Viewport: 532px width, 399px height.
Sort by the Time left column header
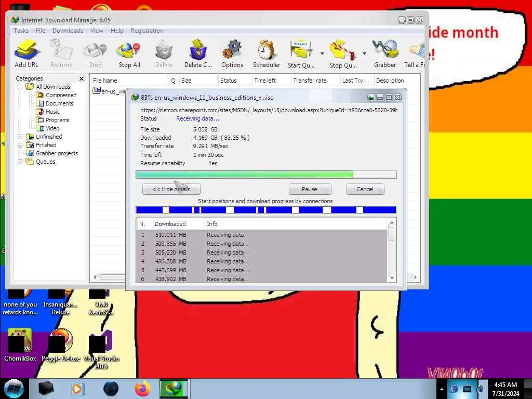(x=271, y=81)
